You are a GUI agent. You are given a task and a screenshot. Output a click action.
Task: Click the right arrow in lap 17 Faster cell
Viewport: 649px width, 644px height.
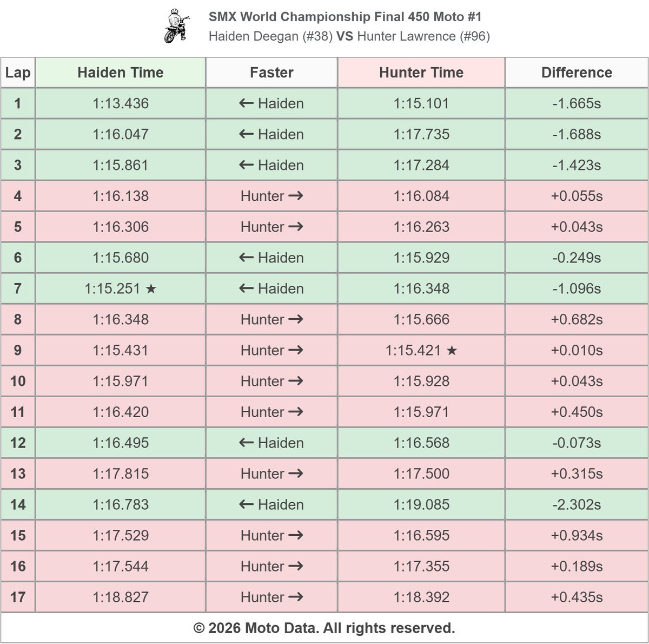(296, 597)
